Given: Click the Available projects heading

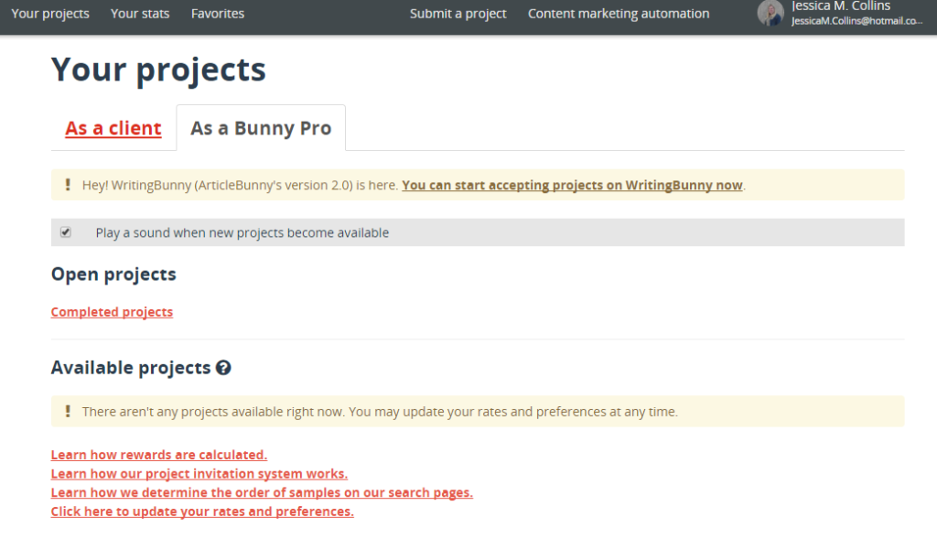Looking at the screenshot, I should (131, 368).
